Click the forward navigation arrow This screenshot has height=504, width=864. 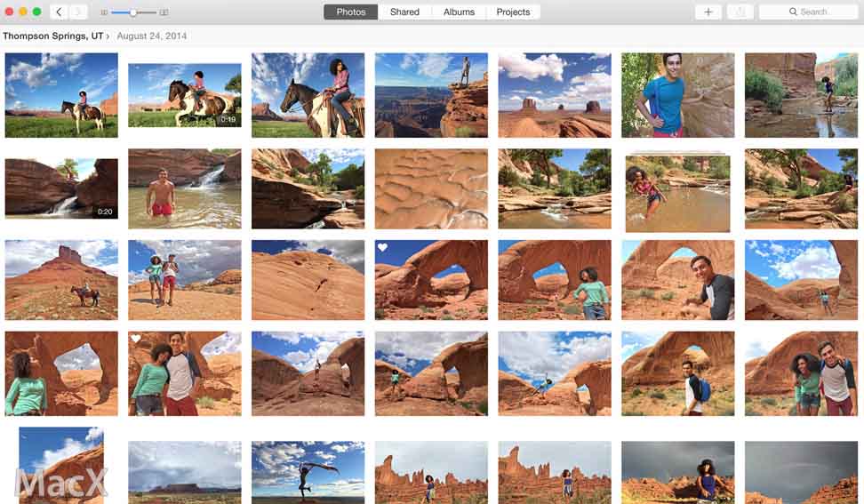[78, 12]
